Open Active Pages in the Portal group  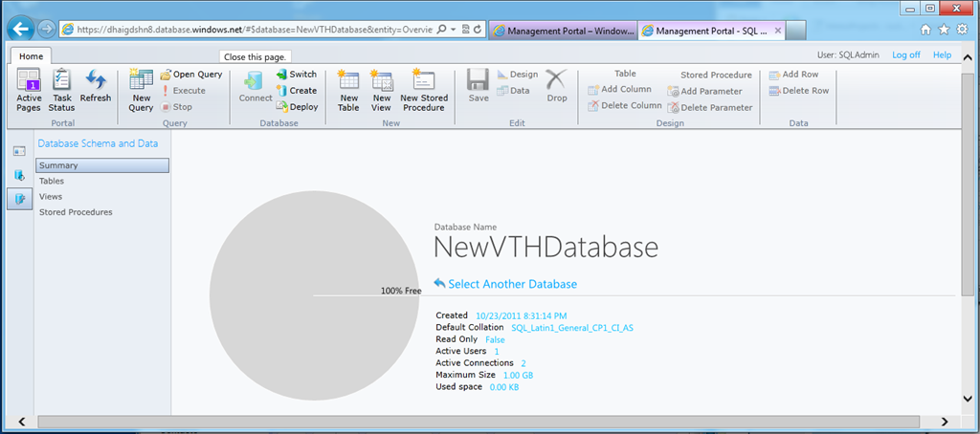click(29, 91)
